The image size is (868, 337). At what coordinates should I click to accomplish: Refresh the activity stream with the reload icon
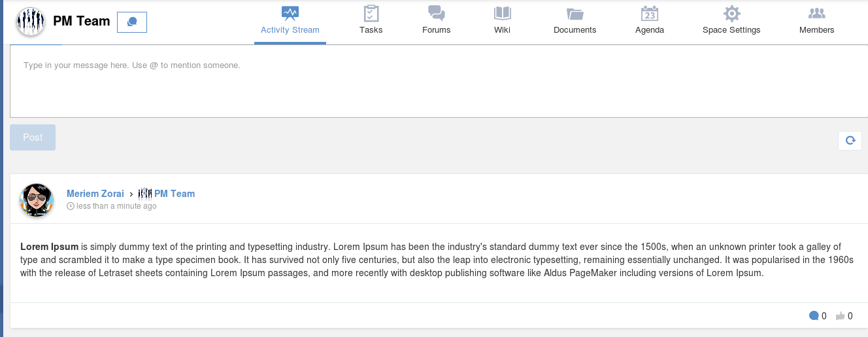click(x=850, y=140)
